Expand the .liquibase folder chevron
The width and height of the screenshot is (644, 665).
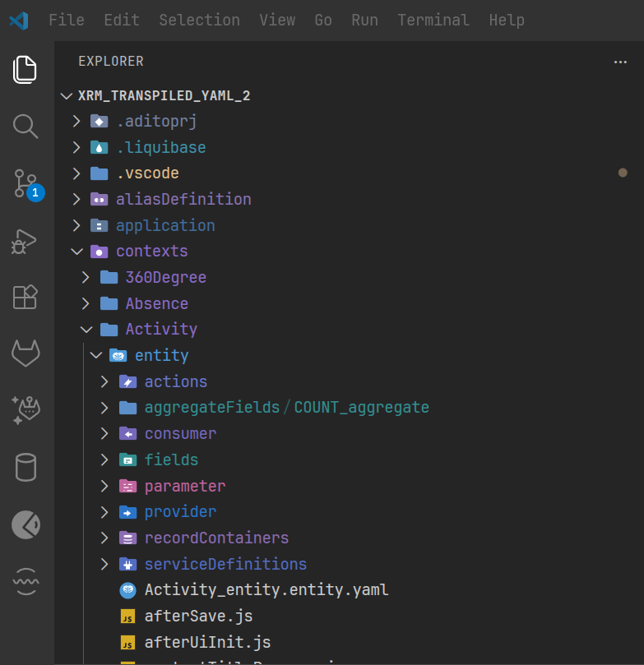click(x=76, y=148)
